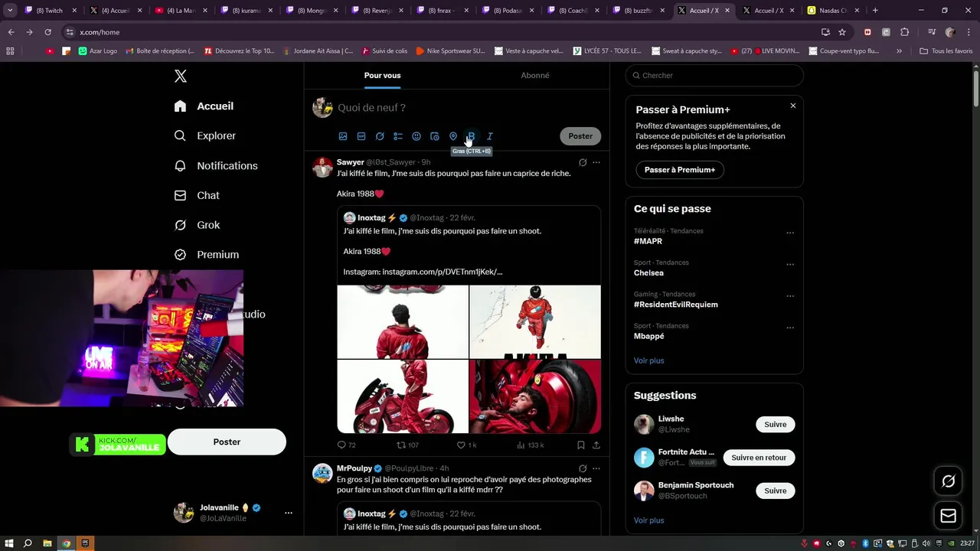
Task: Bookmark page using the star icon in address bar
Action: (842, 32)
